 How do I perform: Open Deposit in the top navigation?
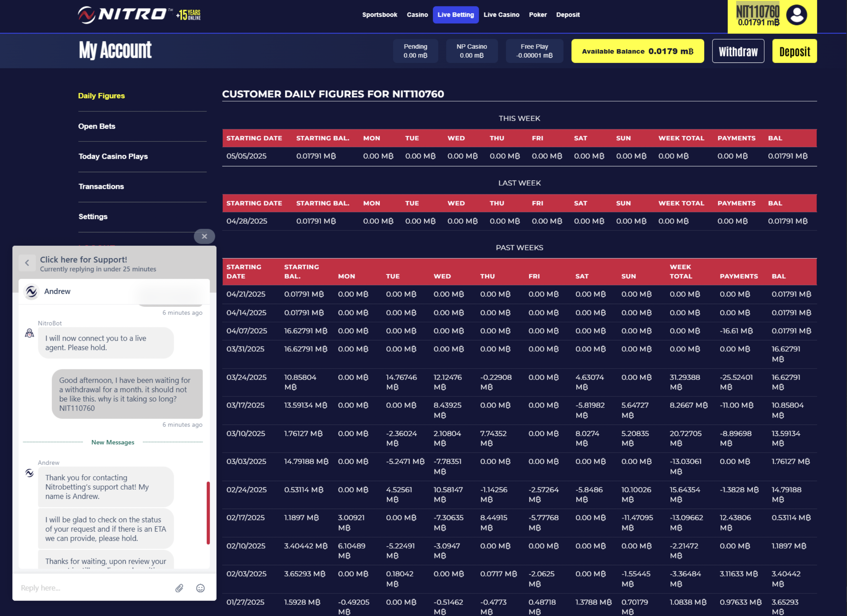click(568, 15)
